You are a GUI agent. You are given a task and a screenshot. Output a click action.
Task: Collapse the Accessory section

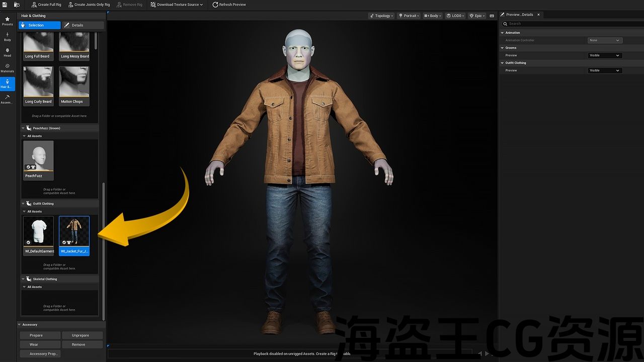coord(19,324)
